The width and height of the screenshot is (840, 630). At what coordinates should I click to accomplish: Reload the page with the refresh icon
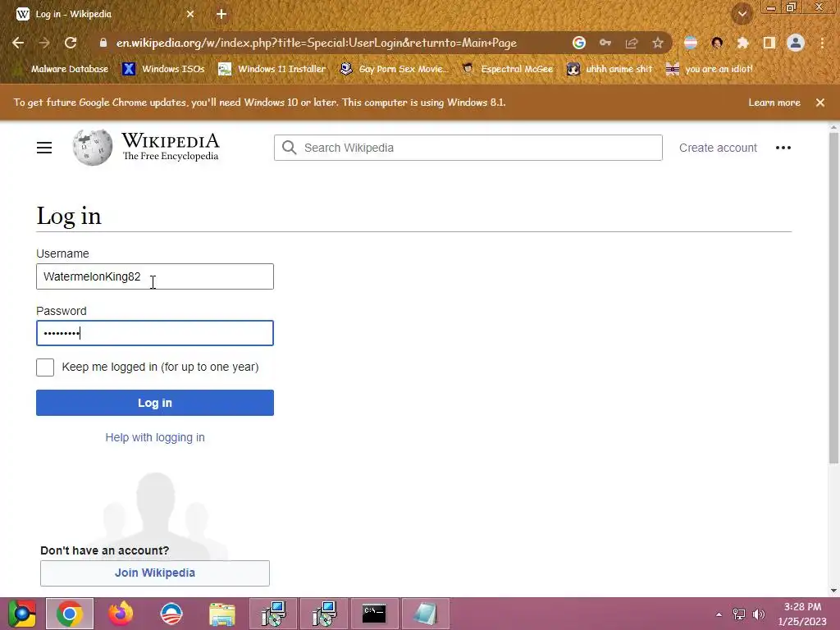(x=71, y=43)
